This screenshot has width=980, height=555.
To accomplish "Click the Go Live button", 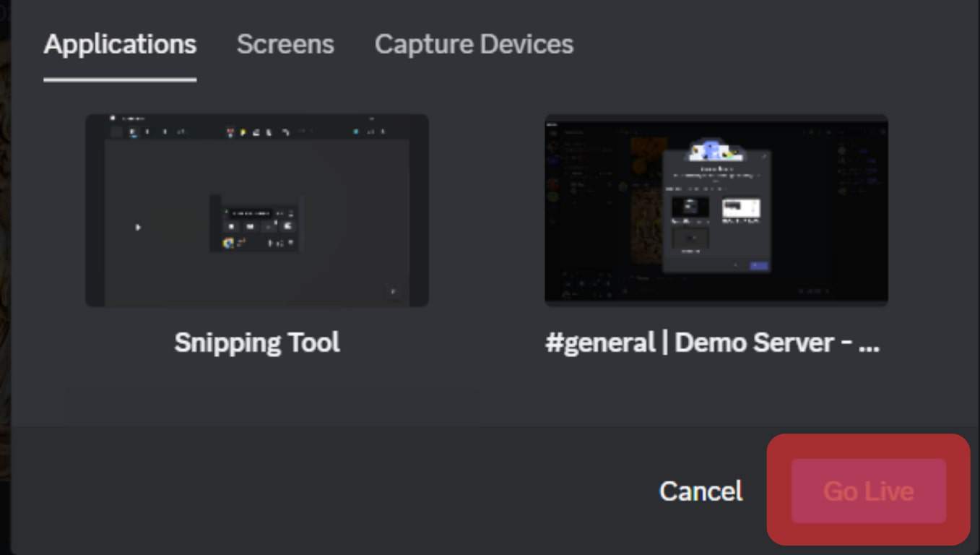I will point(868,491).
